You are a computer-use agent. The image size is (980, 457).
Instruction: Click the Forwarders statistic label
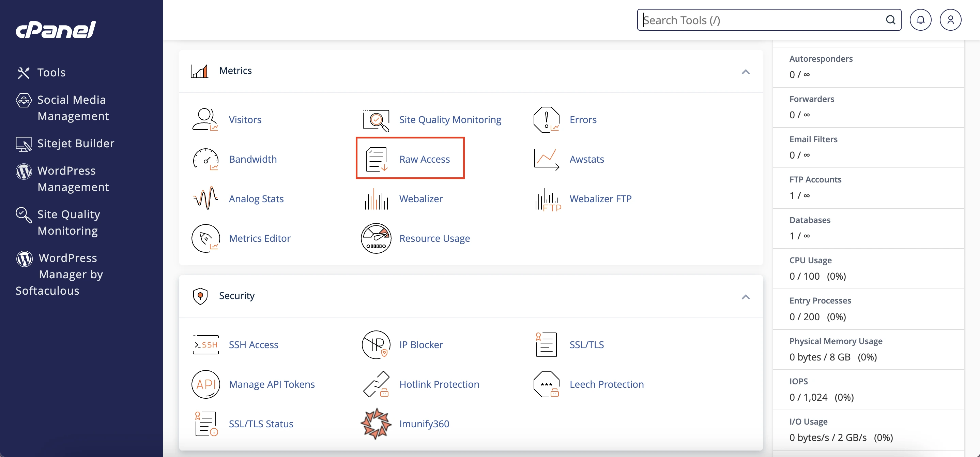tap(812, 99)
